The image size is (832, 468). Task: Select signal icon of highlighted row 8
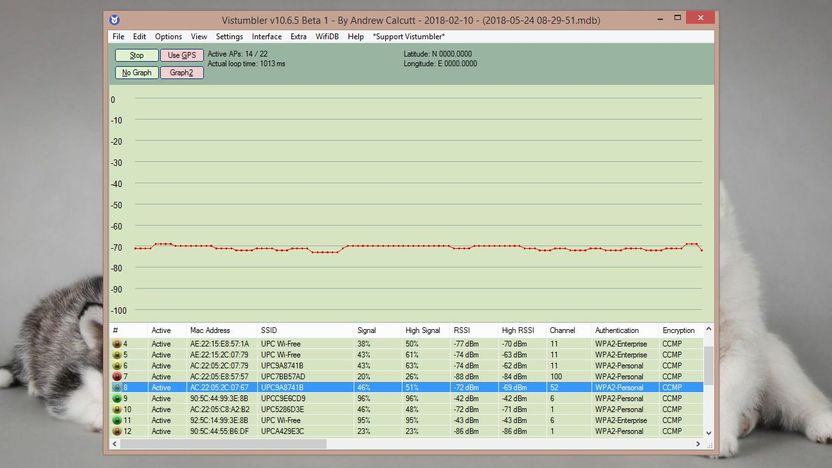click(117, 387)
